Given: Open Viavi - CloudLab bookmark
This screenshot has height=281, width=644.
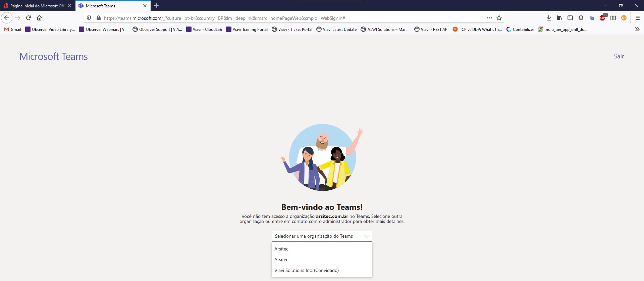Looking at the screenshot, I should click(204, 29).
